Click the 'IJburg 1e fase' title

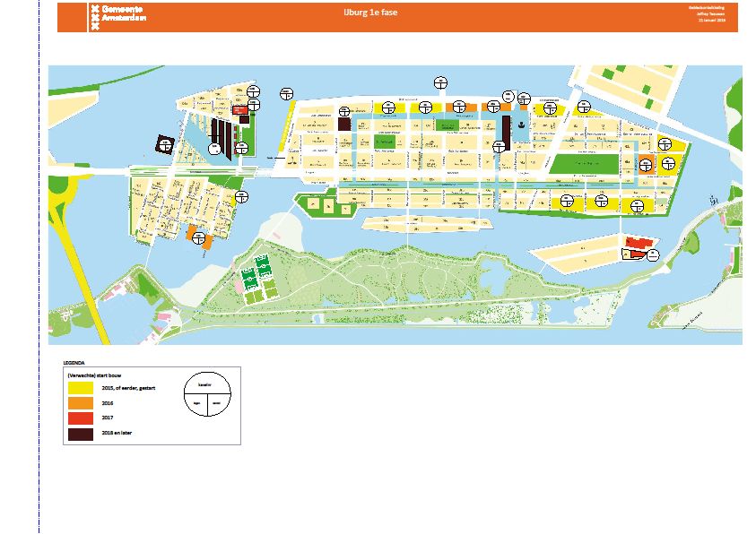click(370, 13)
